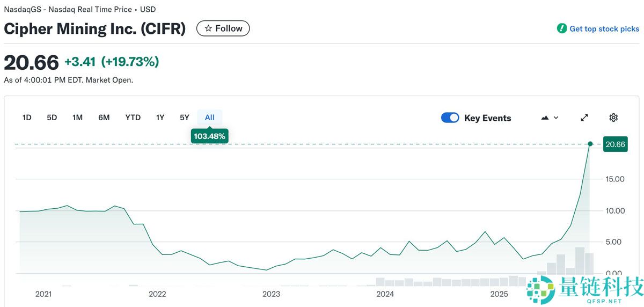Choose the 5Y time range
644x307 pixels.
(x=185, y=118)
